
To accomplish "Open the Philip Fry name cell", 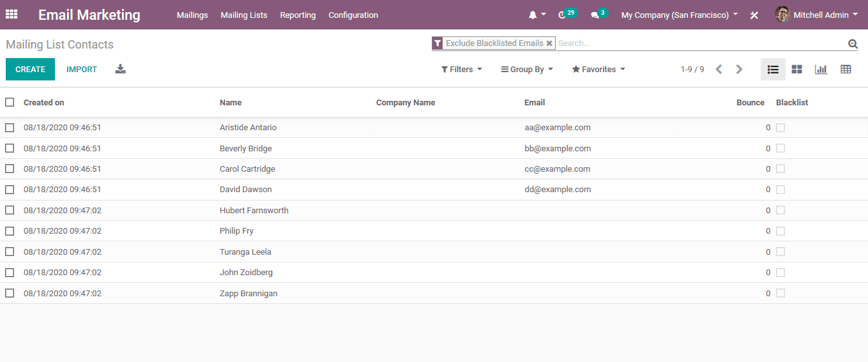I will [x=237, y=230].
